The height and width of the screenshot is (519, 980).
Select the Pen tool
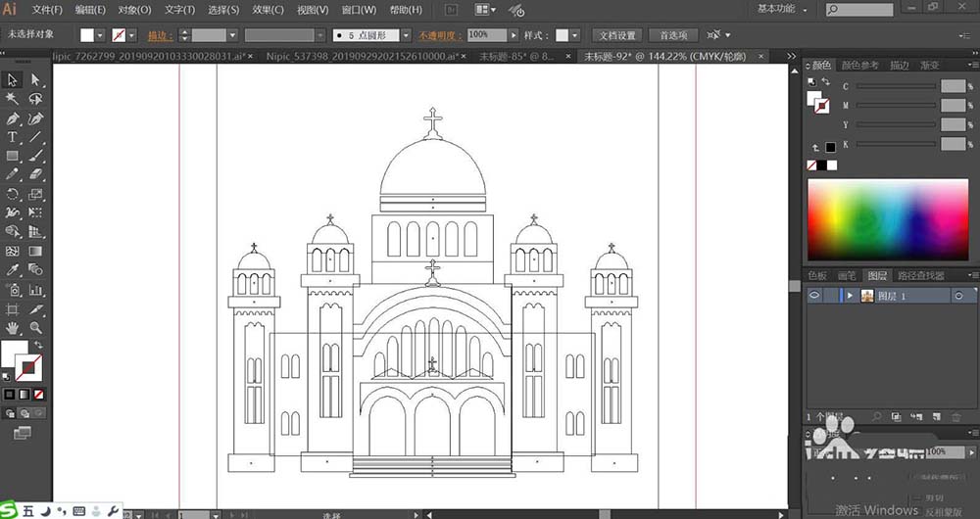click(13, 118)
